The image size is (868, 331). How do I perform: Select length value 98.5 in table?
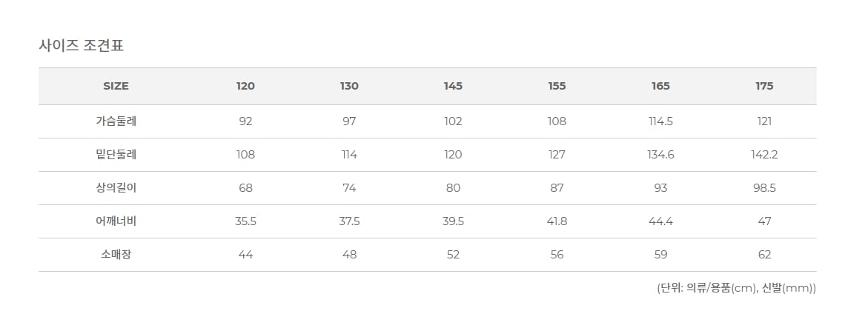click(x=764, y=188)
